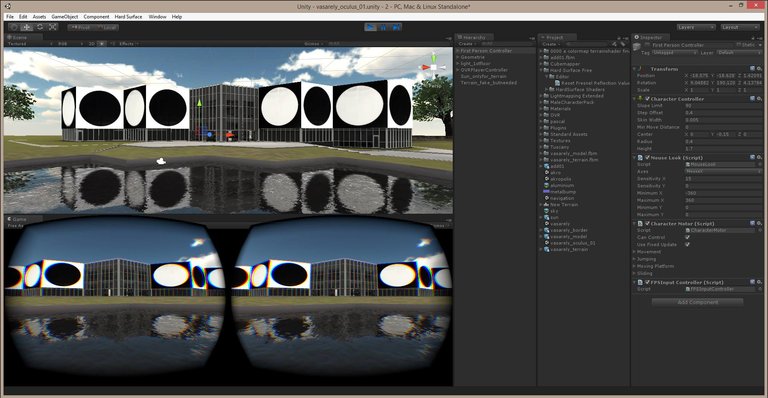Click the Textures folder icon
Screen dimensions: 768x398
547,140
